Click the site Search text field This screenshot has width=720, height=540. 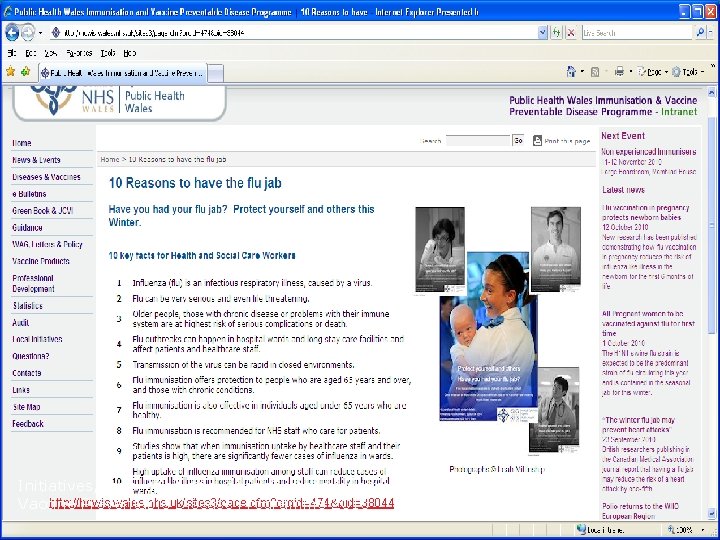pyautogui.click(x=478, y=141)
